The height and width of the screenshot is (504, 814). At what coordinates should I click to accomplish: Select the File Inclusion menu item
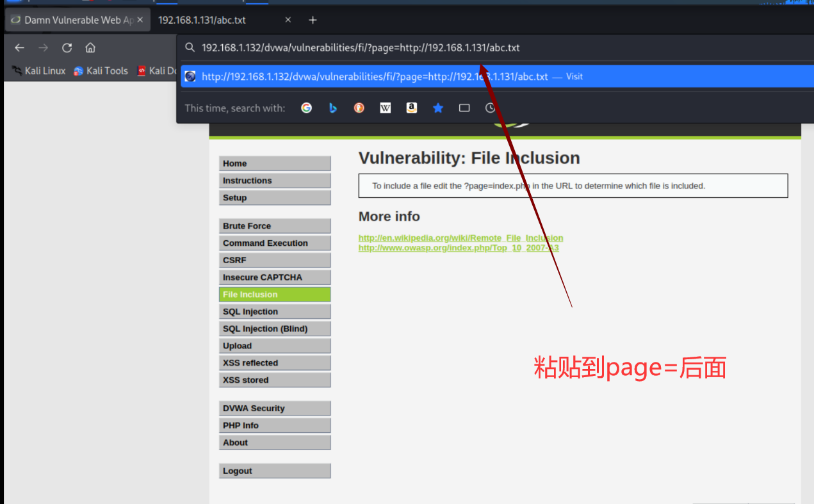coord(275,295)
